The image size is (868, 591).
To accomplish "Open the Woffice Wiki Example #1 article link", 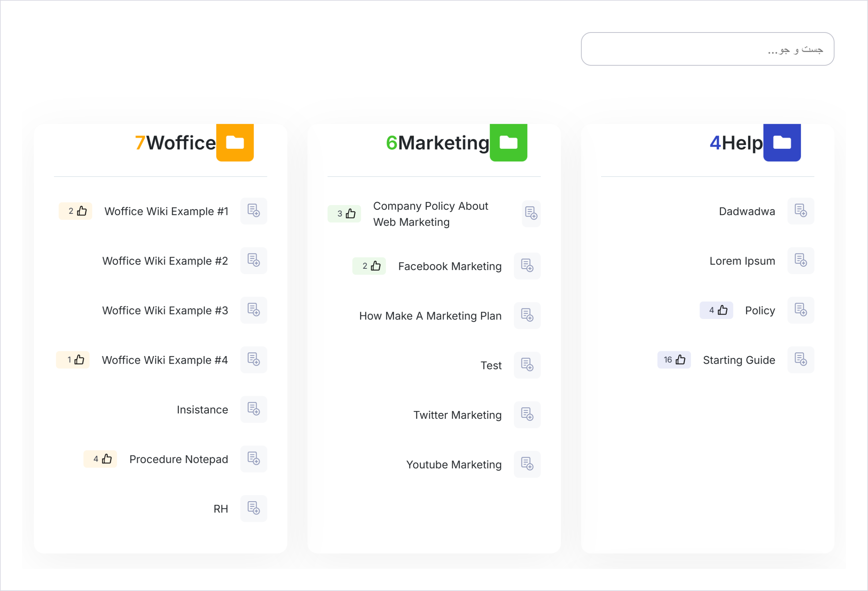I will [166, 211].
